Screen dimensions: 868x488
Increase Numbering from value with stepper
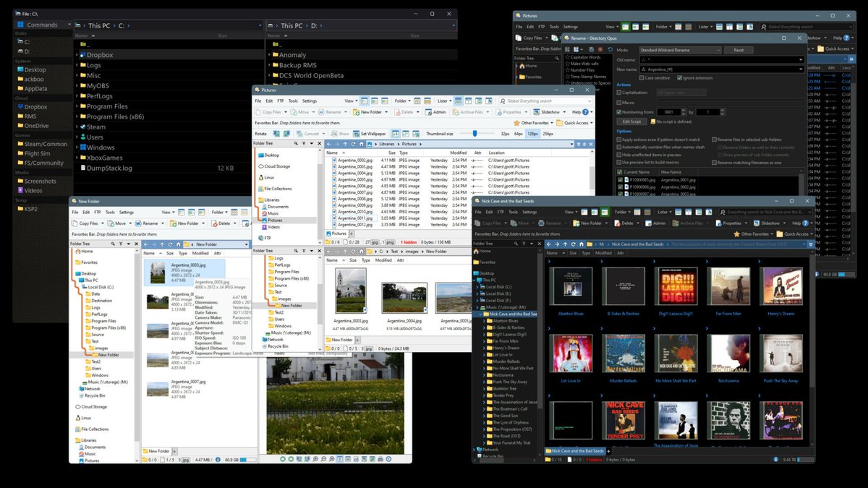[x=684, y=110]
